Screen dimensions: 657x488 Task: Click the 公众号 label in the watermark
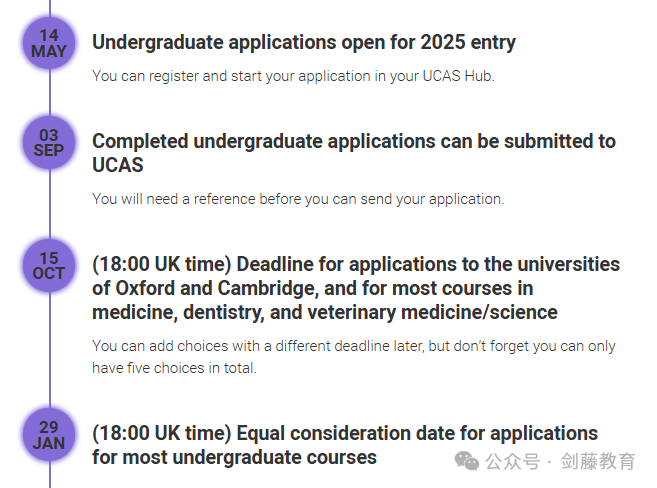click(x=512, y=462)
